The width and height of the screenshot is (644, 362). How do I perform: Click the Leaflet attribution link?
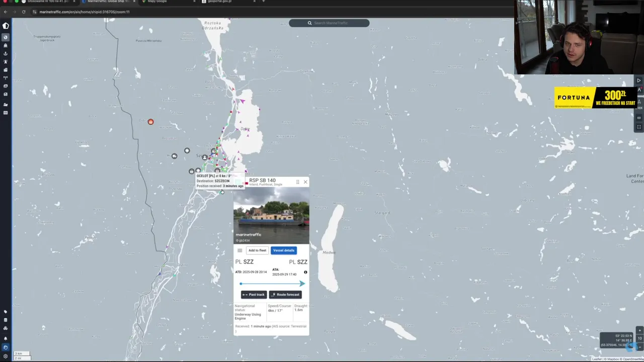click(597, 359)
